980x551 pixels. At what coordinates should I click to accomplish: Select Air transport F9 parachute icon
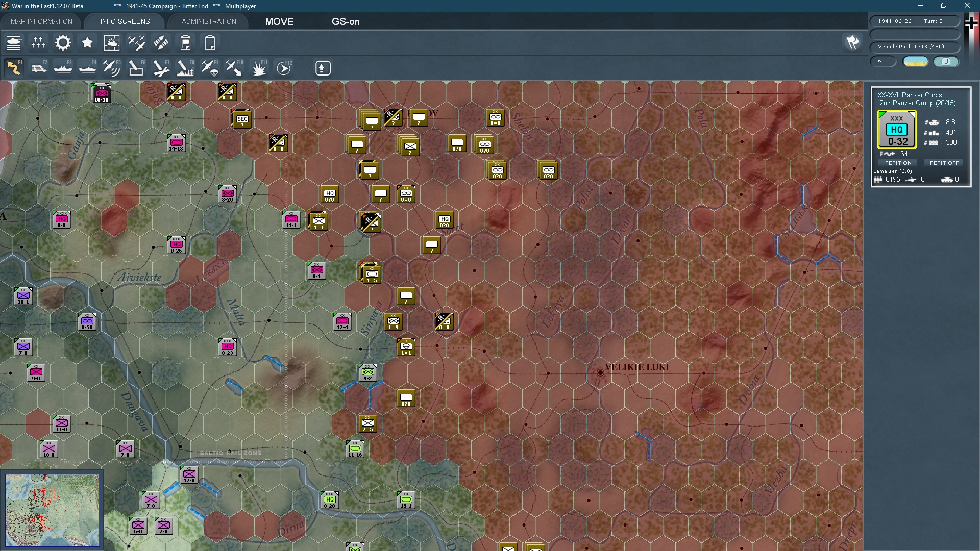[210, 68]
